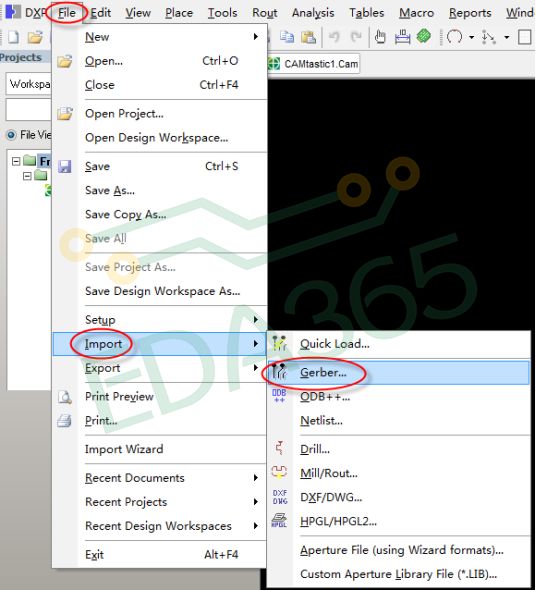
Task: Expand the Export submenu
Action: [160, 368]
